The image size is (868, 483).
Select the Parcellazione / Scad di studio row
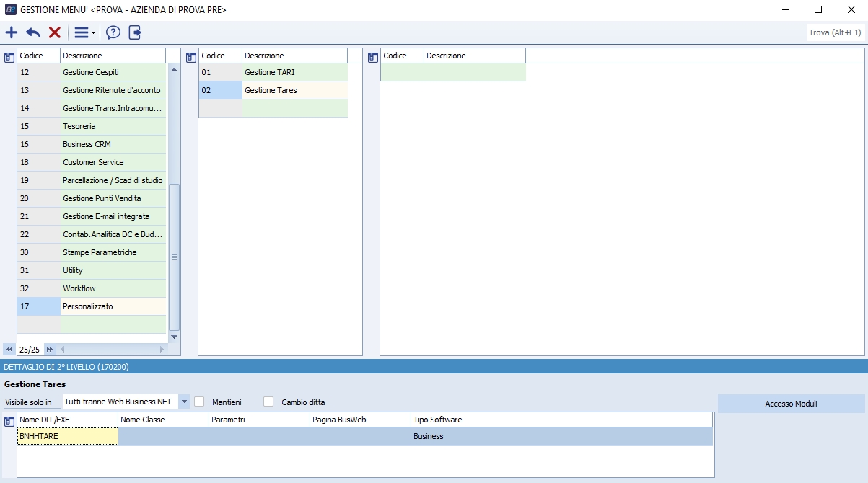[x=92, y=180]
